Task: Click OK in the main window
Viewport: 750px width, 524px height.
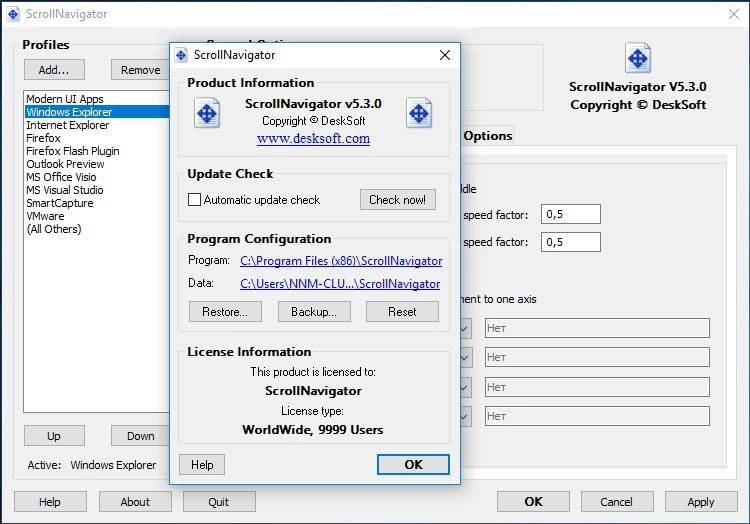Action: (533, 502)
